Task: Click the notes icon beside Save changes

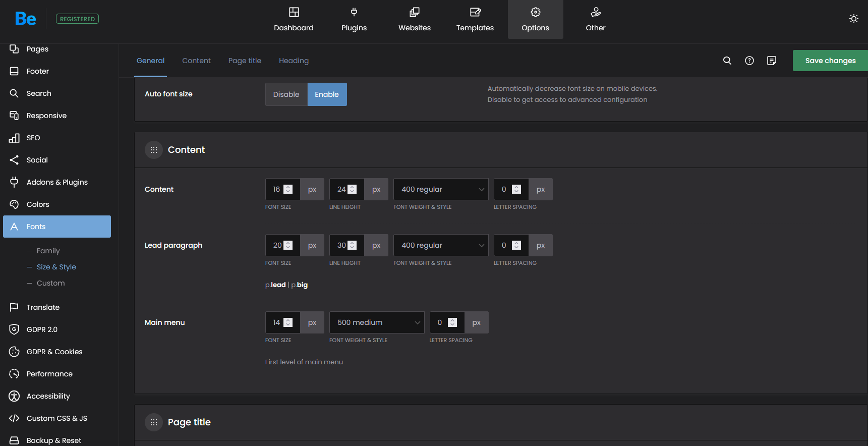Action: [x=771, y=61]
